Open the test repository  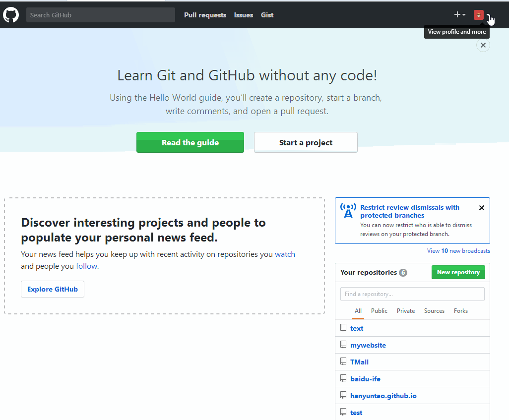(356, 413)
